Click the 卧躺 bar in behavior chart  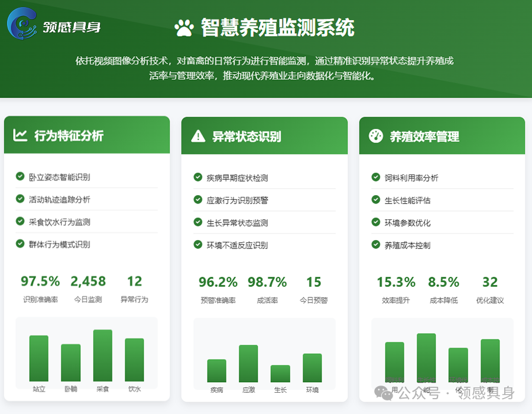[x=71, y=363]
